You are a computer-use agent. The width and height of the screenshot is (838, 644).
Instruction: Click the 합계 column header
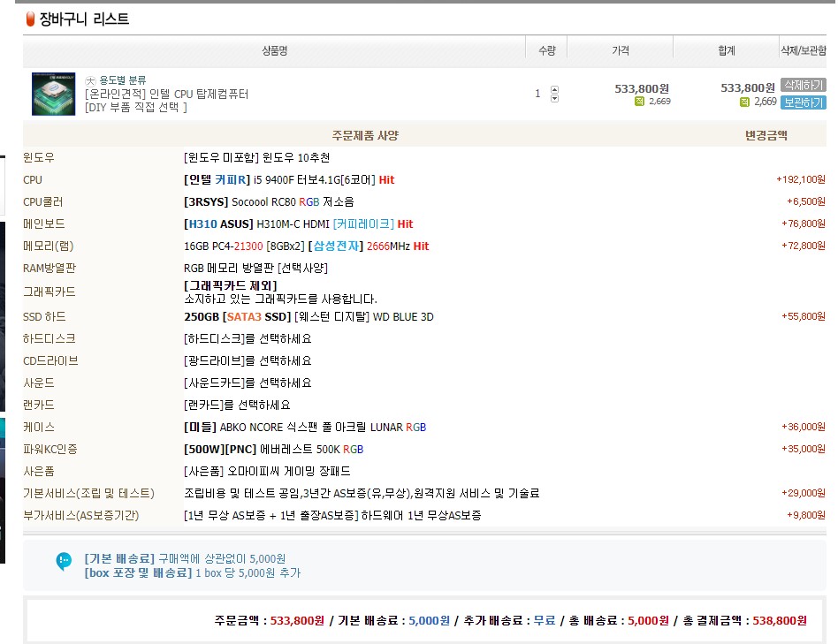point(727,50)
